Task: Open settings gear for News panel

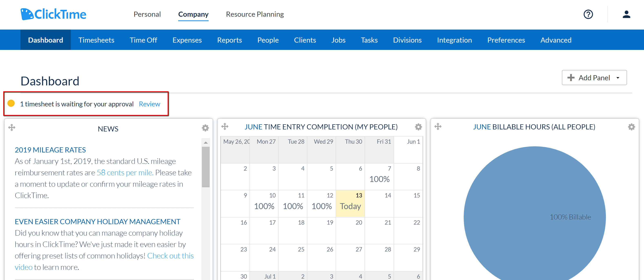Action: (x=205, y=128)
